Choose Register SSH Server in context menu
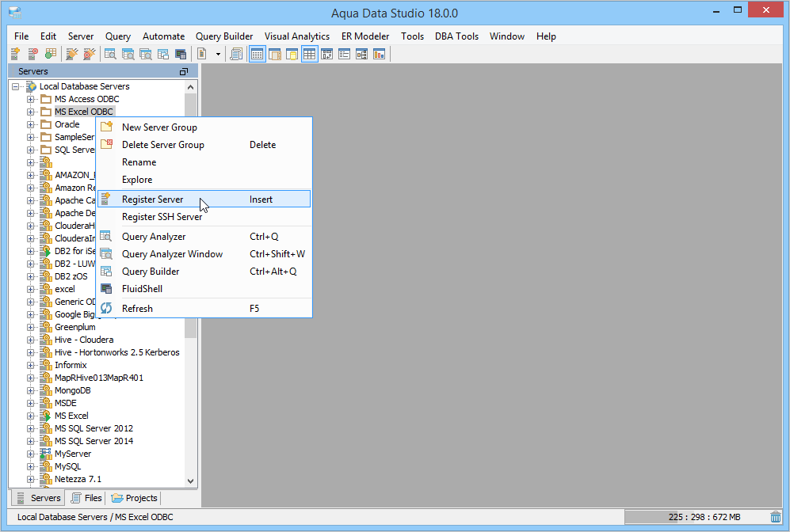This screenshot has height=532, width=790. (x=204, y=217)
